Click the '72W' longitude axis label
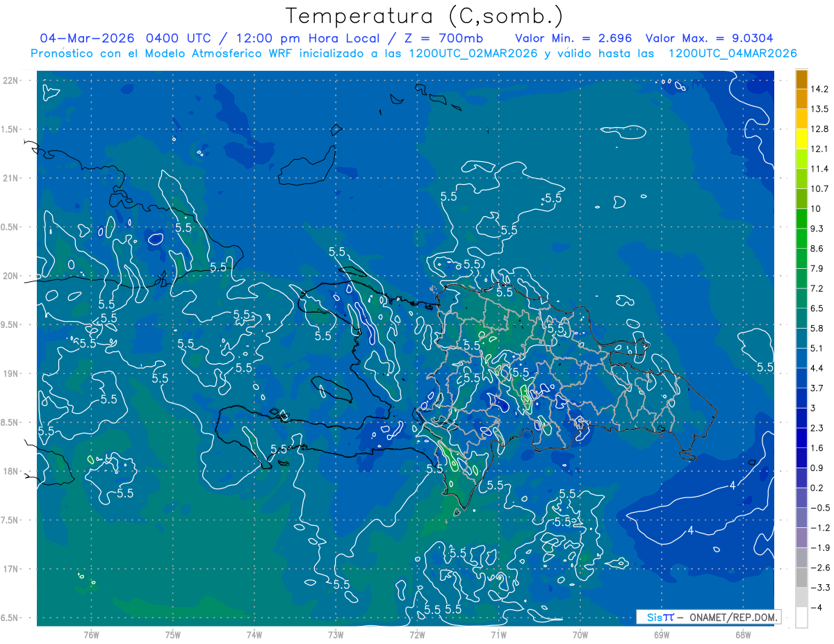The height and width of the screenshot is (644, 834). point(417,635)
